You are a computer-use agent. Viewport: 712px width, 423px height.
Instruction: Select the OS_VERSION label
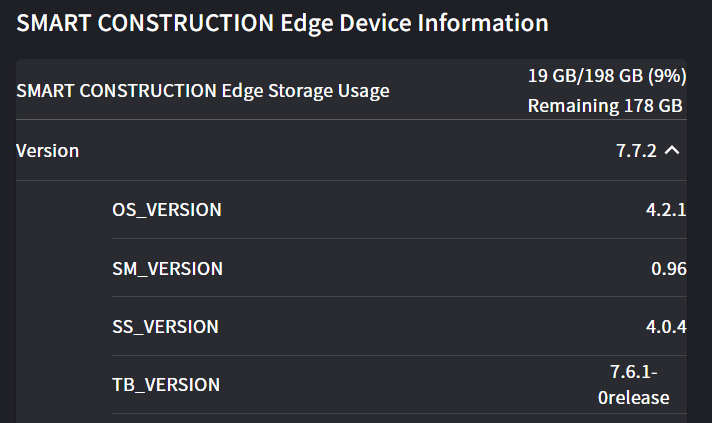[167, 210]
